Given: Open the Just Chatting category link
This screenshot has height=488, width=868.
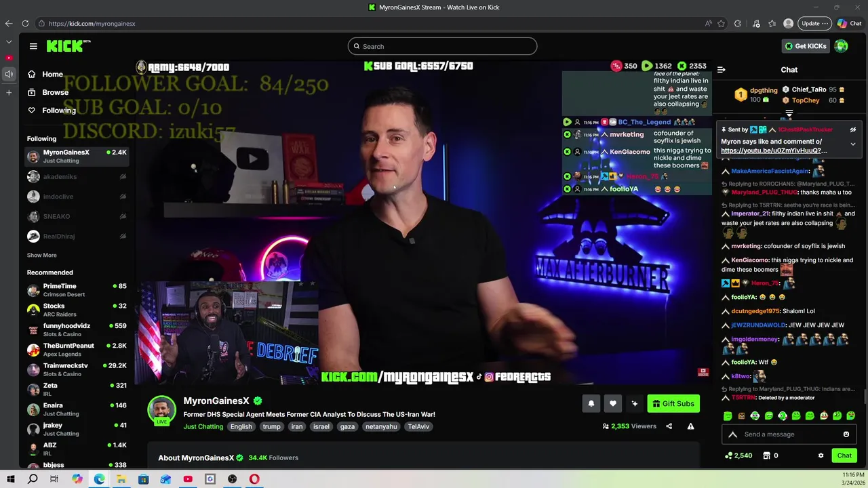Looking at the screenshot, I should click(x=203, y=426).
